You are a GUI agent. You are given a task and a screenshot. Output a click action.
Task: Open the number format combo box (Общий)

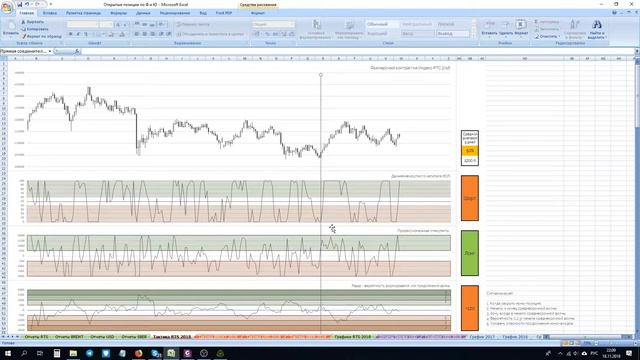[x=273, y=24]
